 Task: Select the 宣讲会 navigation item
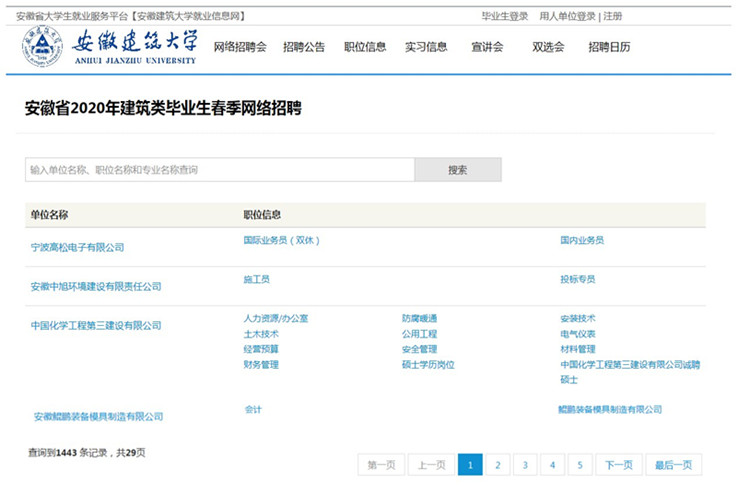pos(487,47)
